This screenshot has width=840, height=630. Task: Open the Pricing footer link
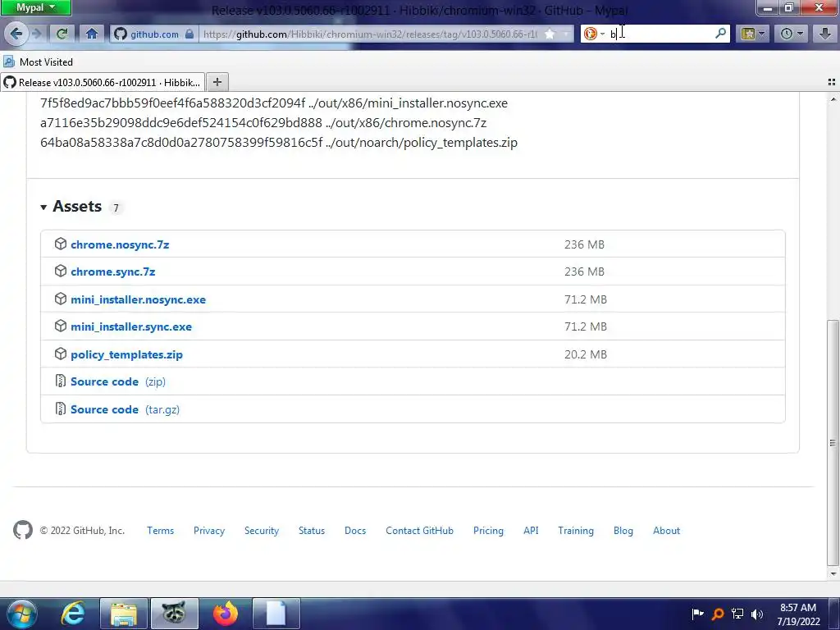coord(488,531)
